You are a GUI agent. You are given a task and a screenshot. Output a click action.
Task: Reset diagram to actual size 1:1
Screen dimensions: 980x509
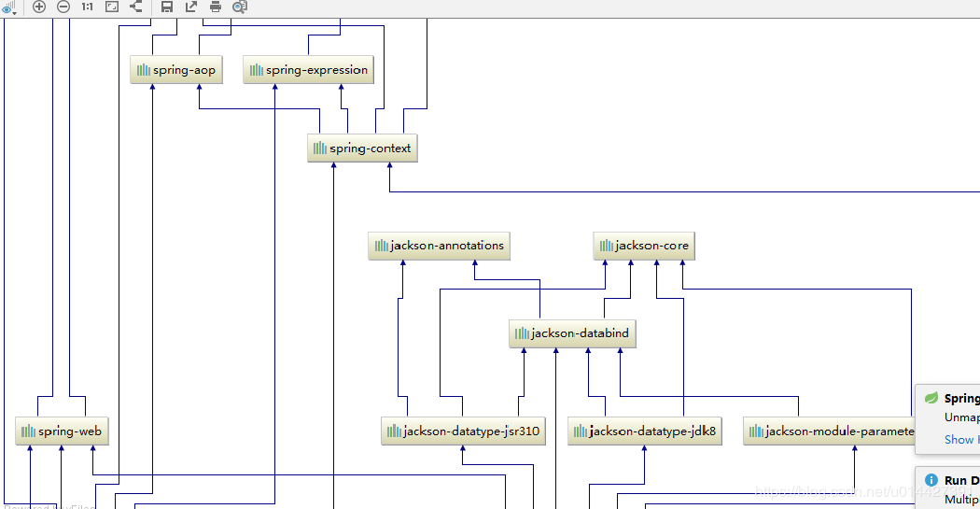[x=88, y=7]
